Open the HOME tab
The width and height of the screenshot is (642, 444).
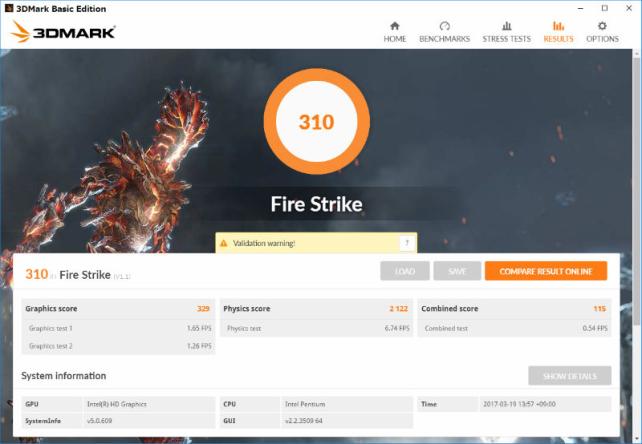[x=395, y=33]
